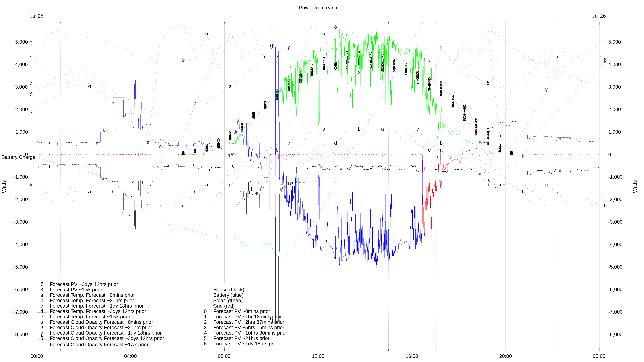Select legend "Forecast Cloud Opacity Forecast ~3dys 12hrs prior"
Viewport: 644px width, 362px height.
[107, 338]
